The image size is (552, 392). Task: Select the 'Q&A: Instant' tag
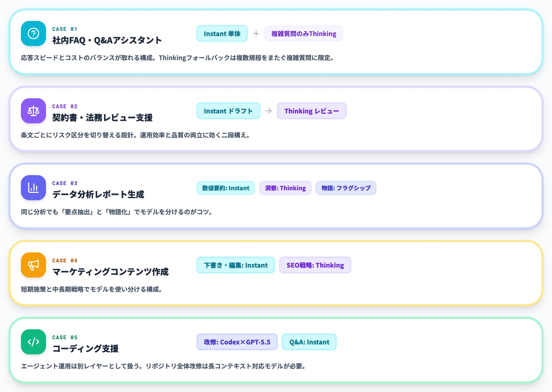pos(309,342)
